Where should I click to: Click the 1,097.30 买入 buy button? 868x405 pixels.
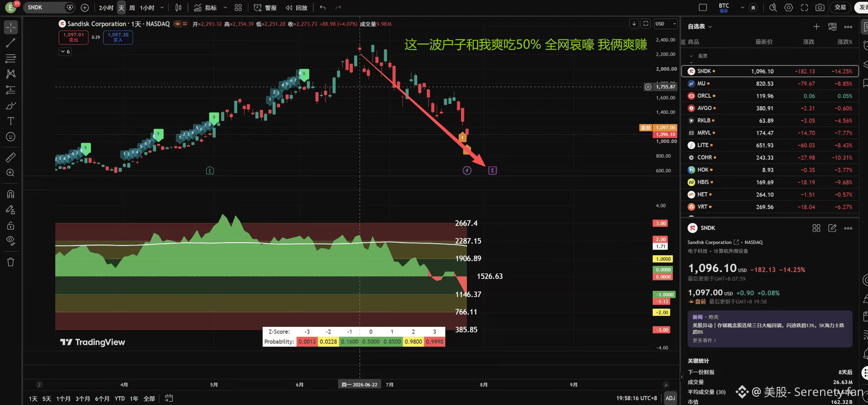[118, 37]
